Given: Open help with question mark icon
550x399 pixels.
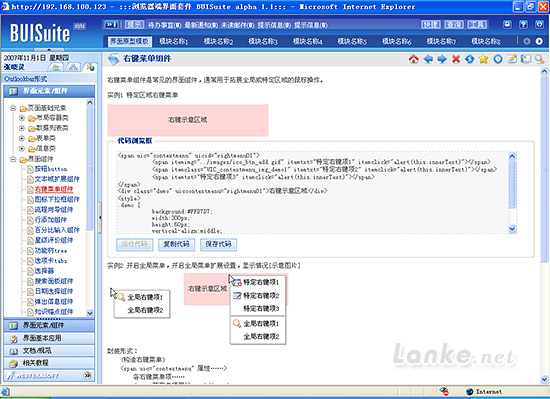Looking at the screenshot, I should tap(523, 24).
